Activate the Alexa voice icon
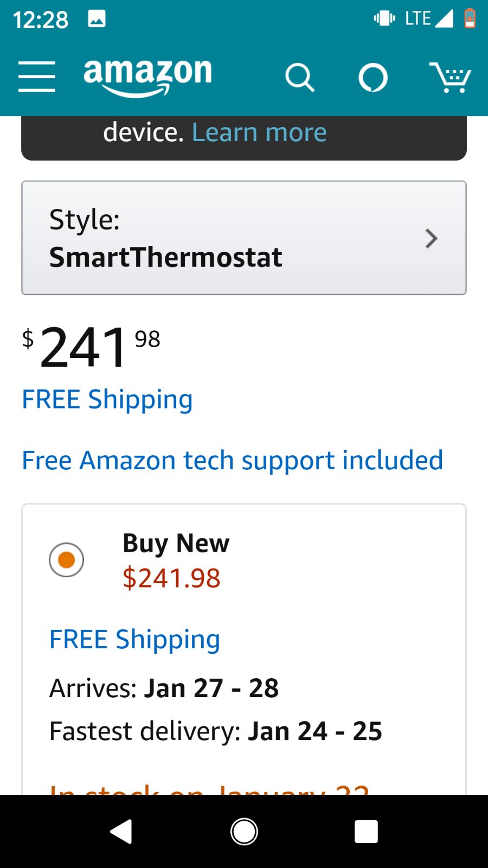Viewport: 488px width, 868px height. [373, 78]
